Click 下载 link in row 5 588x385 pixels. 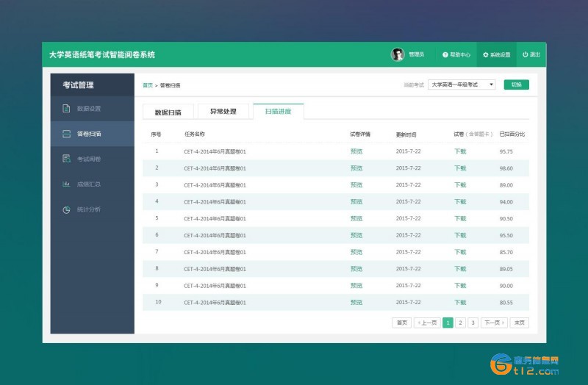[460, 218]
